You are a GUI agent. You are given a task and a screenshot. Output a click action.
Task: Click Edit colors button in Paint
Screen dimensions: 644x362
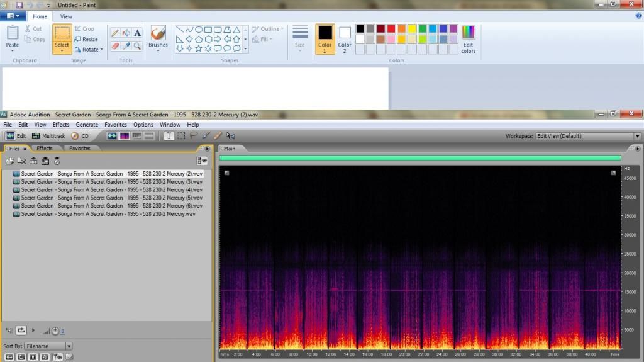coord(468,39)
